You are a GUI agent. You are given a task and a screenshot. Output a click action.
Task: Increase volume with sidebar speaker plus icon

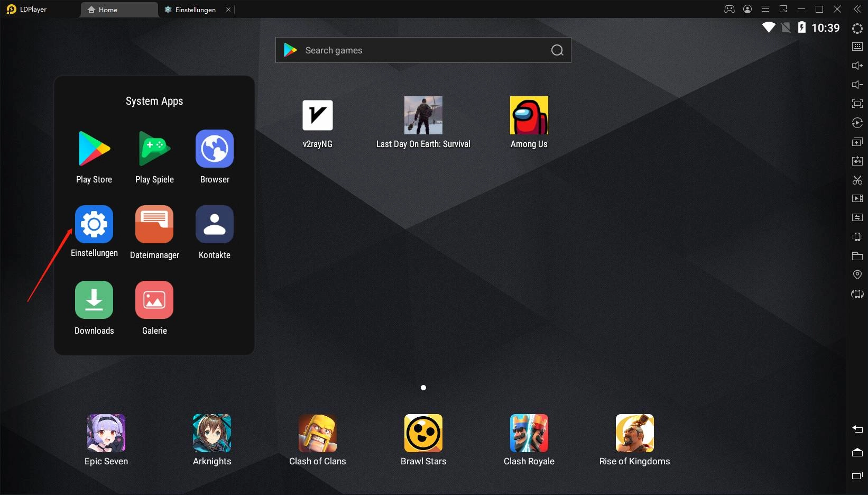857,66
